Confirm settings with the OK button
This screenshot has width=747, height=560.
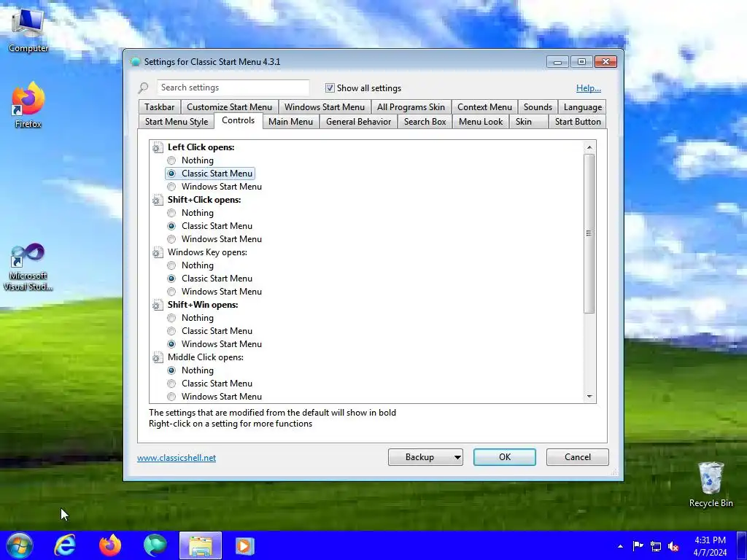[x=505, y=457]
